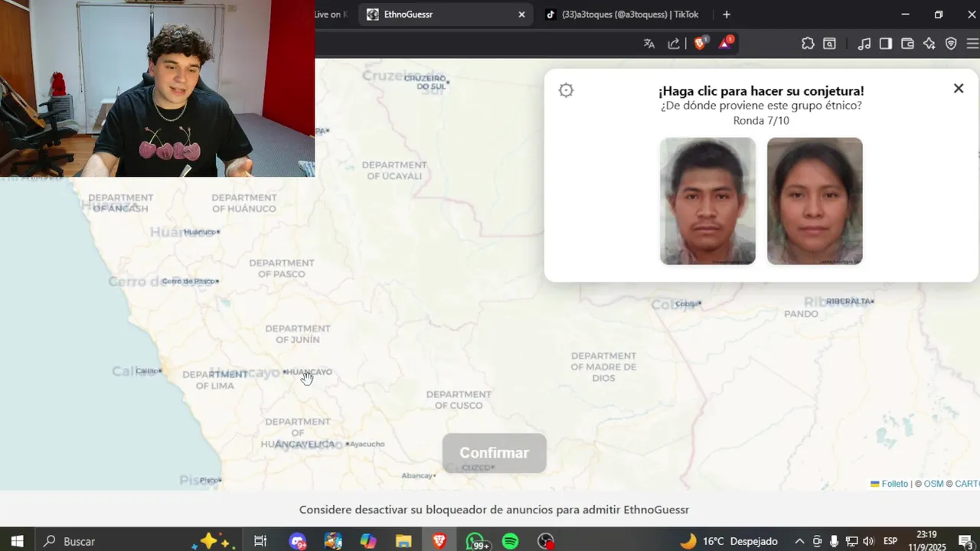Click the Department of Junín label

(298, 334)
